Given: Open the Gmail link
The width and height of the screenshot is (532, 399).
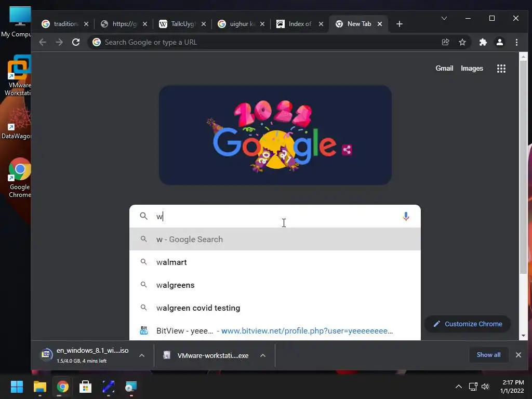Looking at the screenshot, I should pos(444,69).
